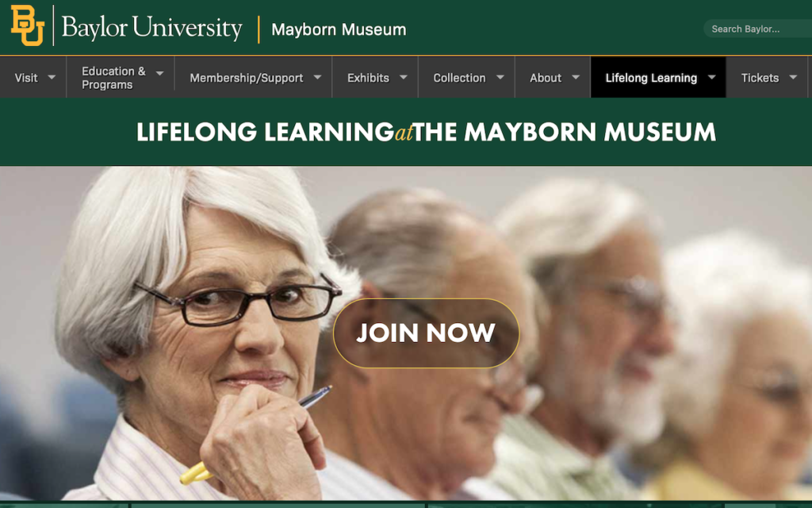Expand the Collection dropdown arrow
Screen dimensions: 812x508
pyautogui.click(x=500, y=77)
